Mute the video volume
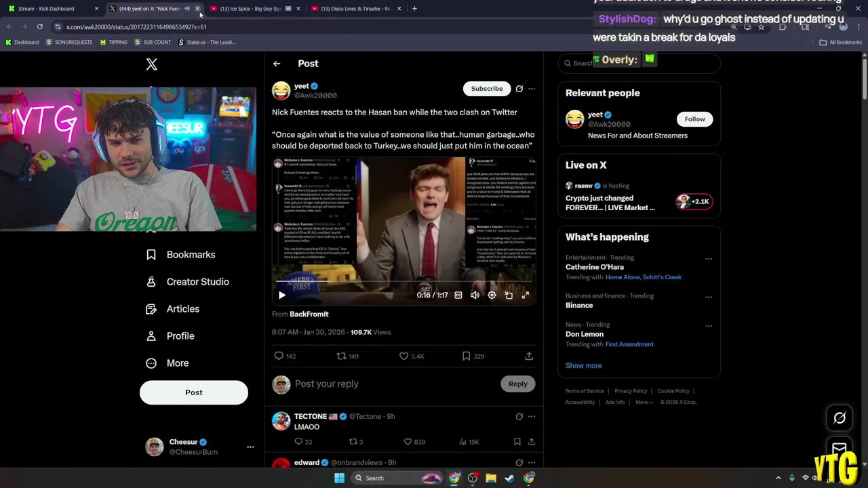The image size is (868, 488). pyautogui.click(x=475, y=295)
